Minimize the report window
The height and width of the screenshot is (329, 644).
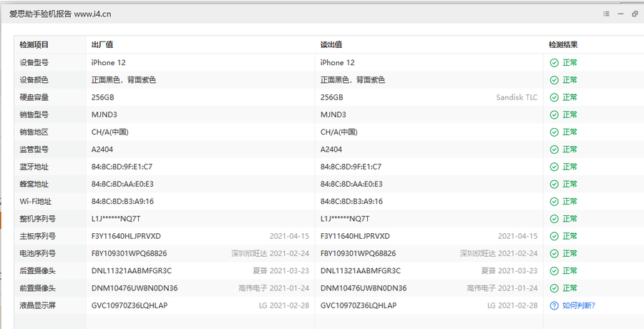point(620,14)
